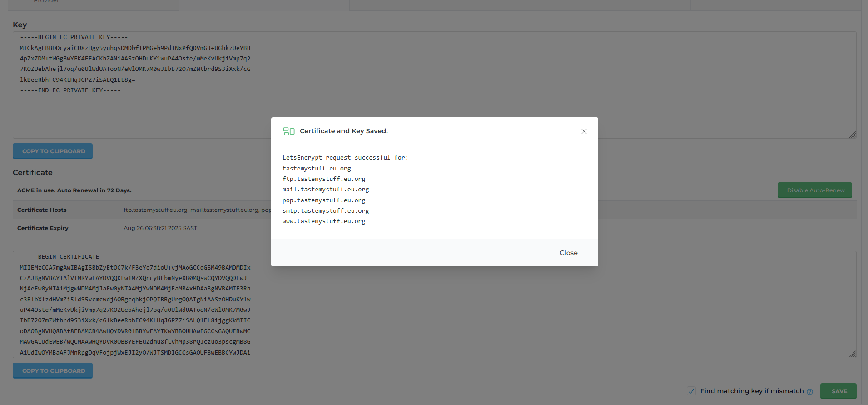Click Disable Auto-Renew button
The image size is (868, 405).
[x=815, y=190]
